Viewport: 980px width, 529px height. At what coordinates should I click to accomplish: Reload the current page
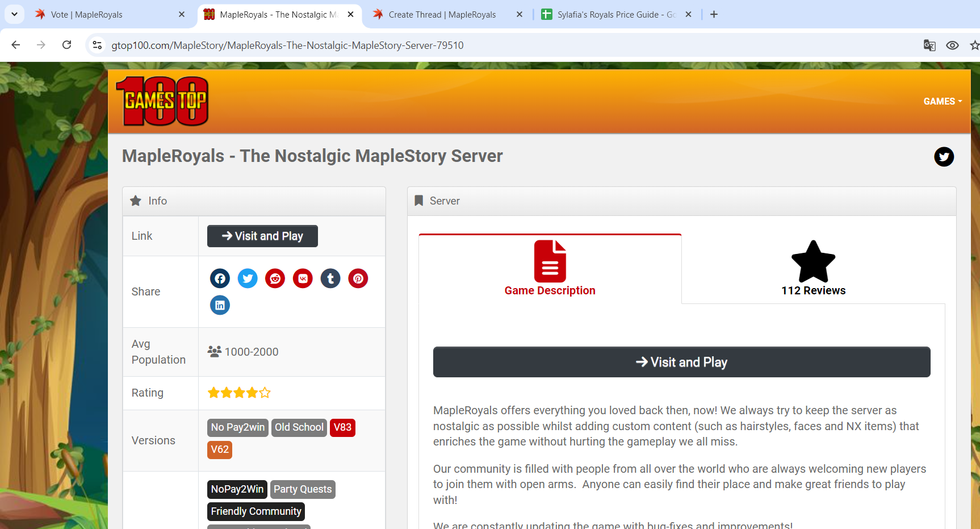tap(66, 45)
